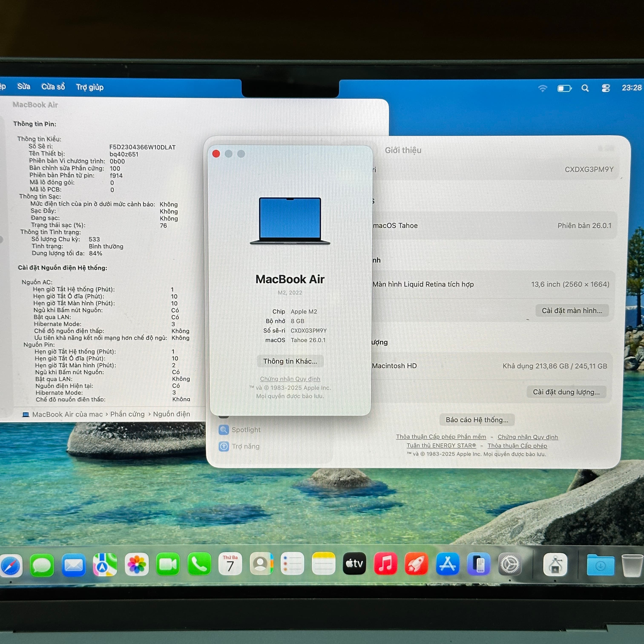
Task: Open Spotlight search in menu bar
Action: (585, 88)
